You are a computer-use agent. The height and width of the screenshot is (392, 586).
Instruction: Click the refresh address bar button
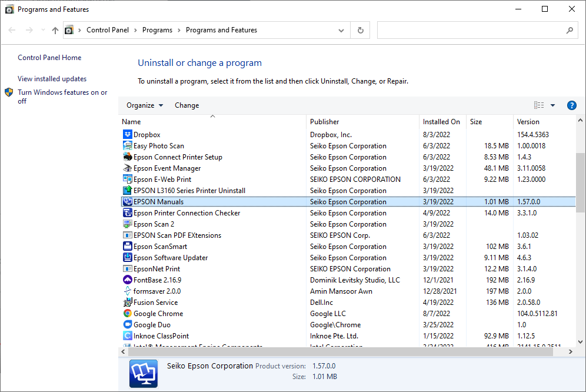click(x=360, y=30)
